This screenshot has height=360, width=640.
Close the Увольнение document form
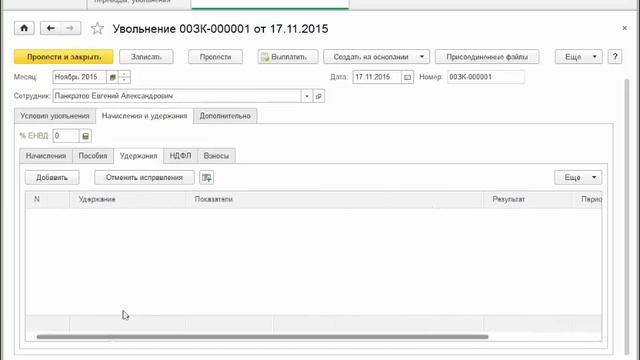pyautogui.click(x=624, y=28)
